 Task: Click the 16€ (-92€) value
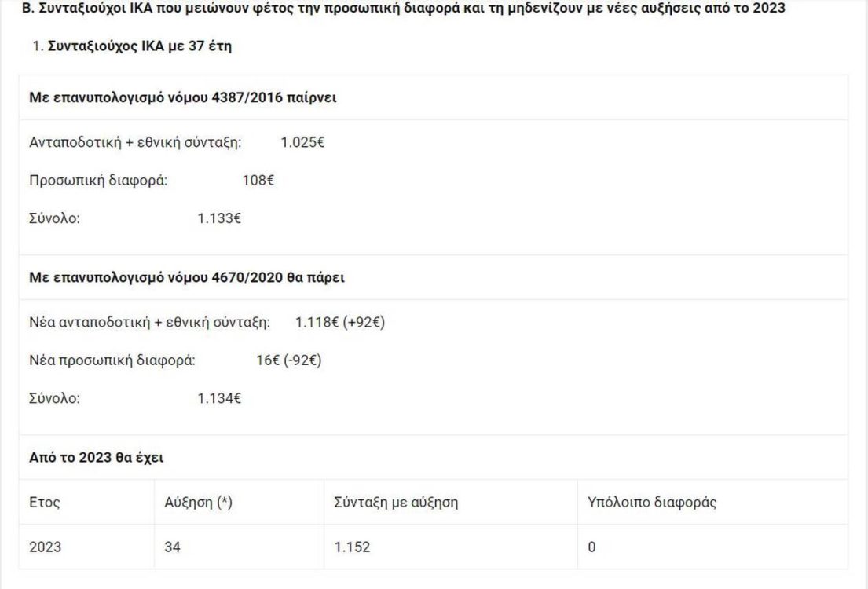[x=284, y=360]
